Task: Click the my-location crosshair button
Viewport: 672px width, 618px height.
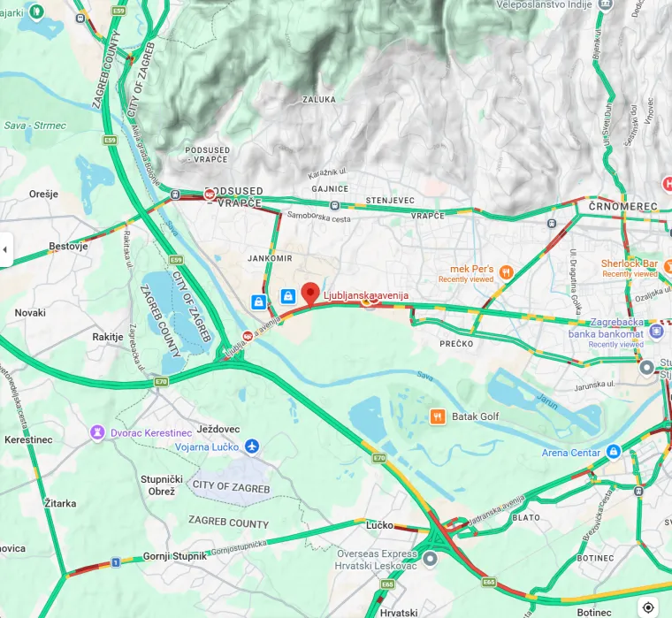Action: click(x=648, y=607)
